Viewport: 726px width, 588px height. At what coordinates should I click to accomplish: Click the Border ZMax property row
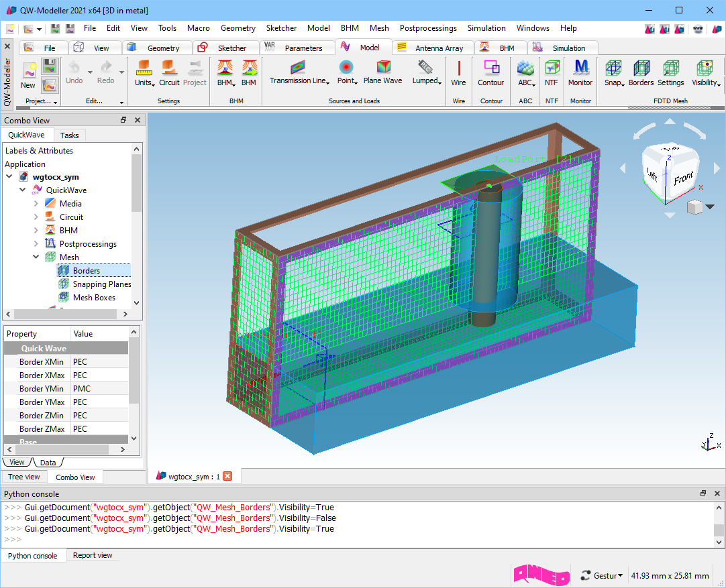click(66, 429)
